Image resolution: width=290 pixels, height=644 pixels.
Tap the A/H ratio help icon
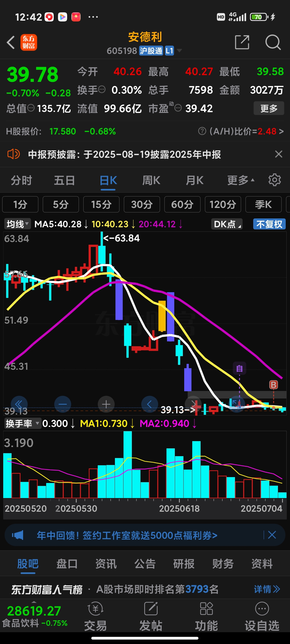(x=202, y=131)
